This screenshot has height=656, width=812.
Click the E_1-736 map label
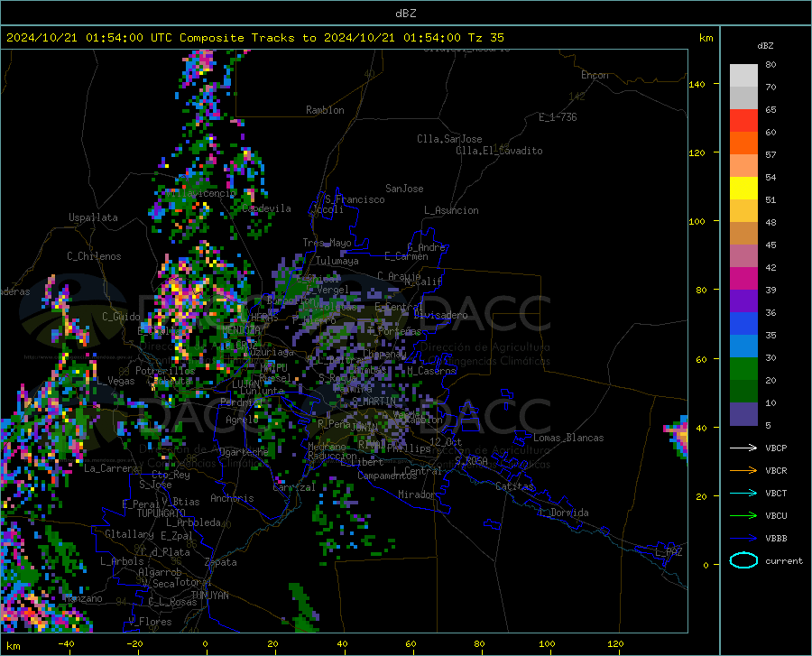coord(558,117)
